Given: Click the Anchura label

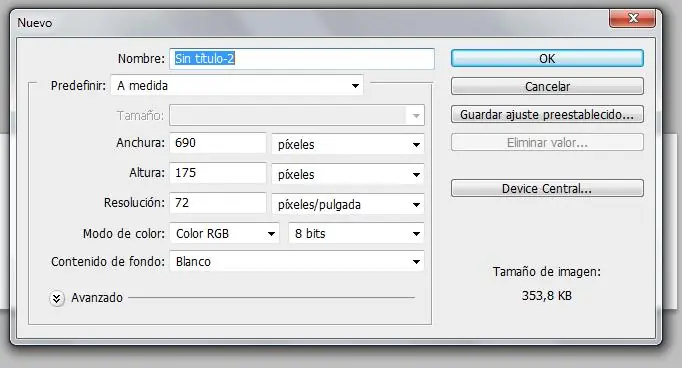Looking at the screenshot, I should click(x=140, y=143).
